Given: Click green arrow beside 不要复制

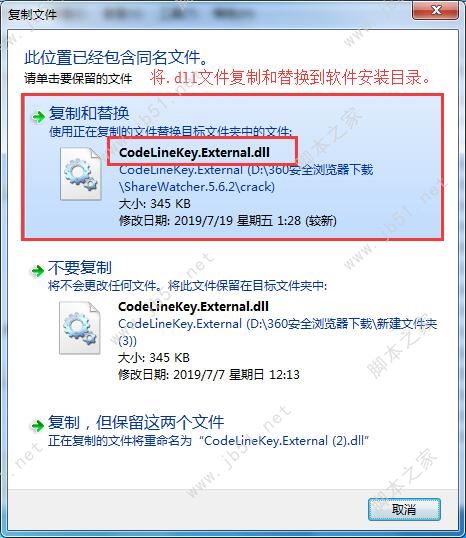Looking at the screenshot, I should tap(37, 271).
